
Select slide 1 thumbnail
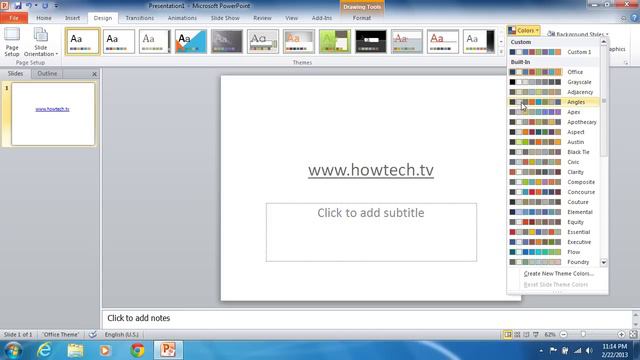click(53, 114)
